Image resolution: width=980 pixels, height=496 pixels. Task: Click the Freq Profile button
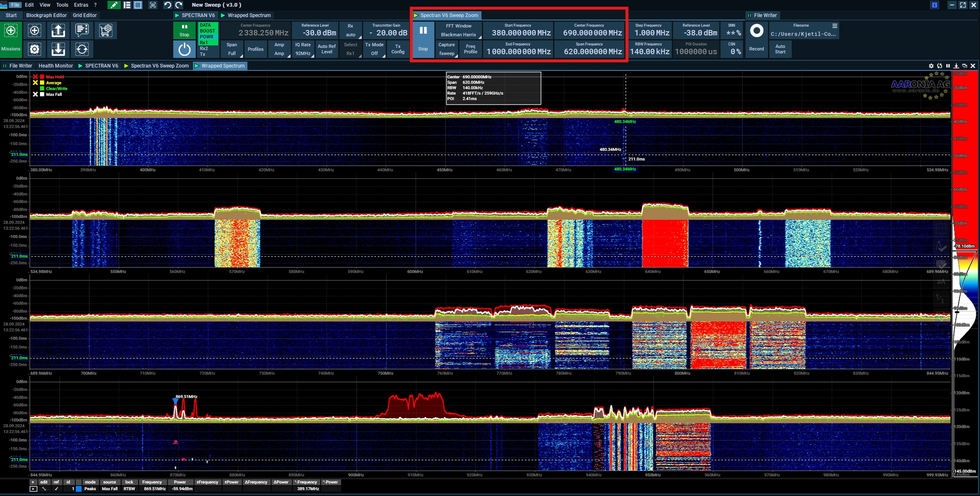[470, 49]
